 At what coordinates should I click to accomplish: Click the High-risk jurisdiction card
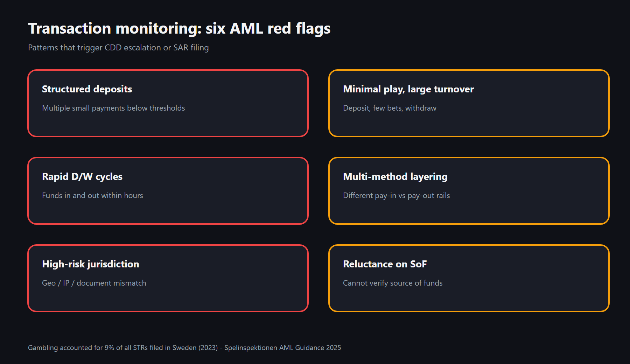[168, 278]
